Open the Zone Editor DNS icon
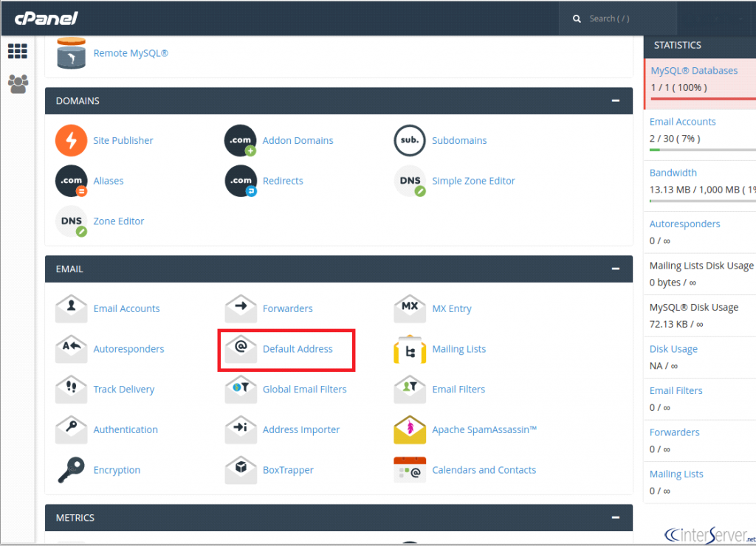 coord(71,221)
